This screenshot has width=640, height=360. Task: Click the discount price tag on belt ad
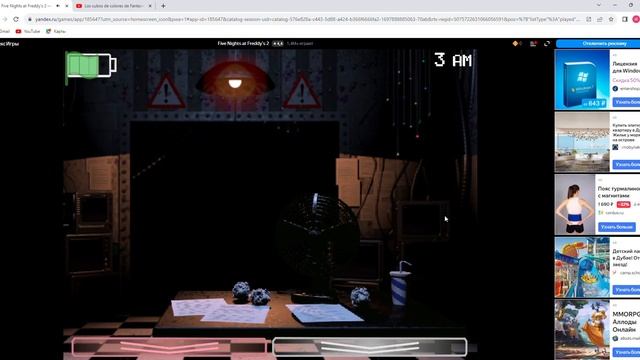point(623,204)
